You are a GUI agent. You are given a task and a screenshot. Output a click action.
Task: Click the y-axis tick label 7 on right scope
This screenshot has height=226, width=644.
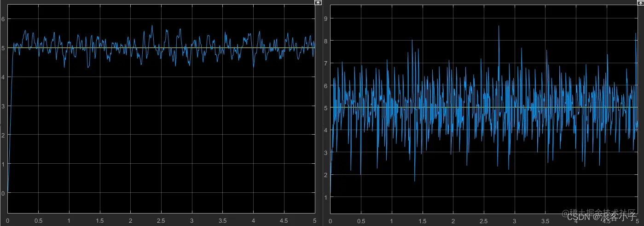pos(325,63)
